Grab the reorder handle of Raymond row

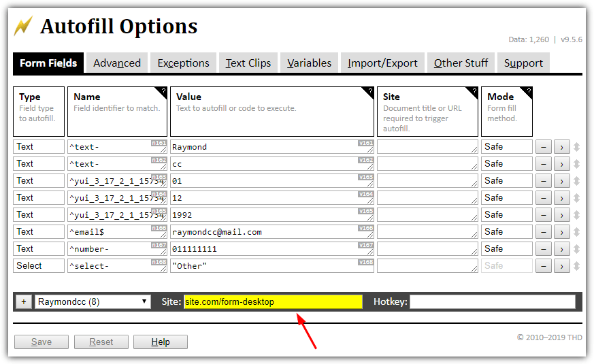[x=576, y=147]
